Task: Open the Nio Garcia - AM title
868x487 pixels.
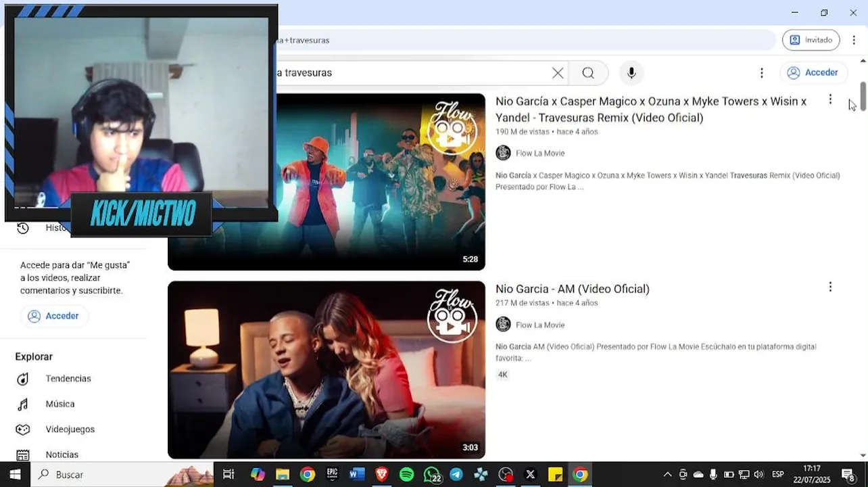Action: (573, 289)
